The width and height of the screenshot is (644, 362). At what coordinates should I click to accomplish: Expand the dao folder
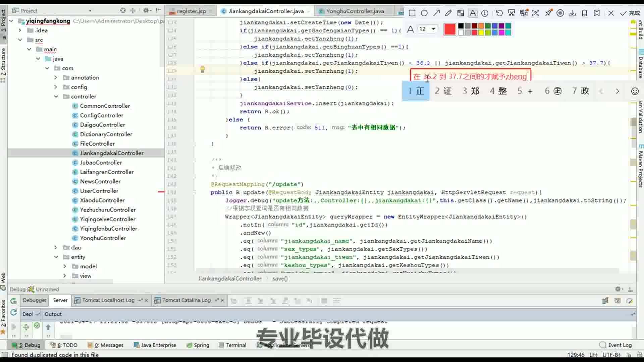[56, 247]
